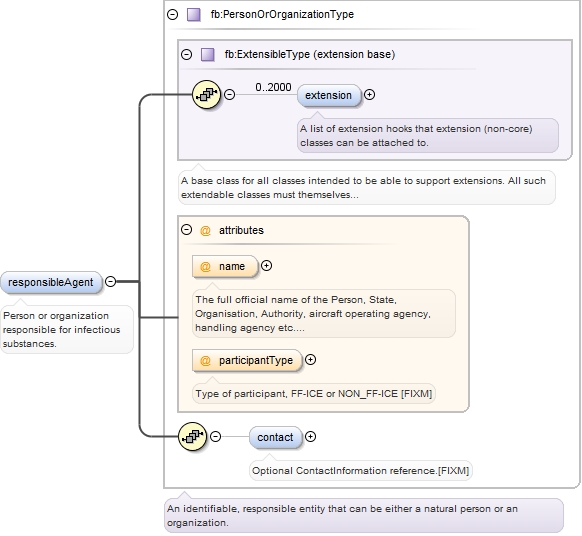Click the @ icon on name attribute
The image size is (582, 536).
tap(205, 267)
